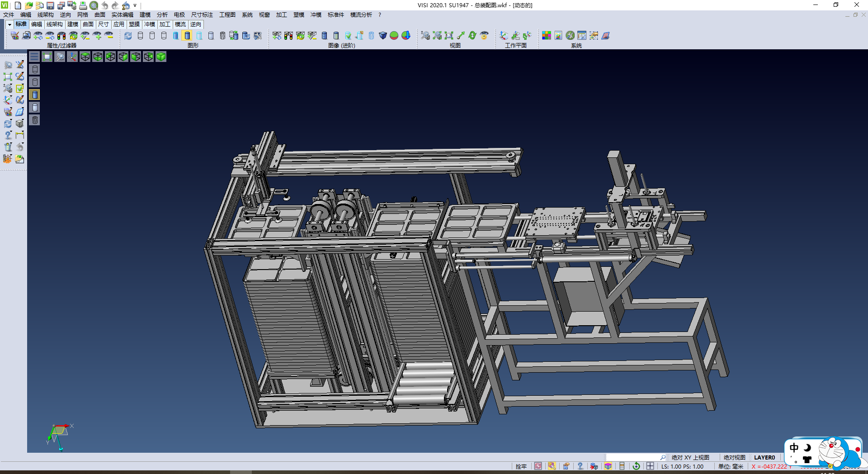Click the LAYER0 label in status bar
Image resolution: width=868 pixels, height=474 pixels.
pyautogui.click(x=764, y=457)
